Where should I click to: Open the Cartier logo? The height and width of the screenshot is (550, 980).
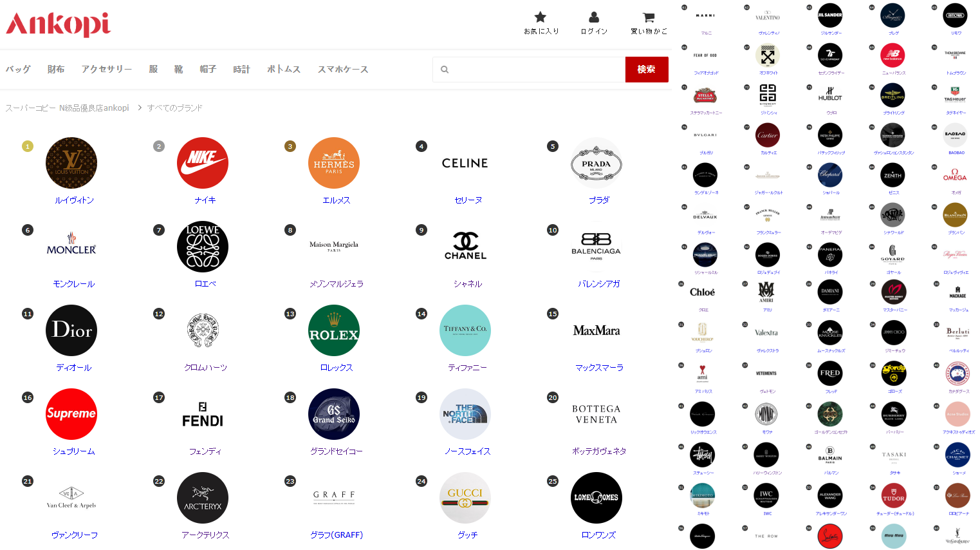click(768, 135)
